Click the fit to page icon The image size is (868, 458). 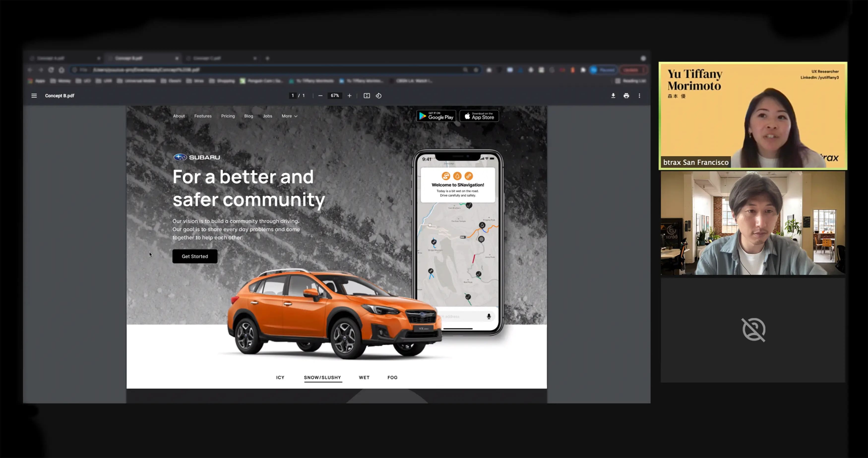coord(367,96)
